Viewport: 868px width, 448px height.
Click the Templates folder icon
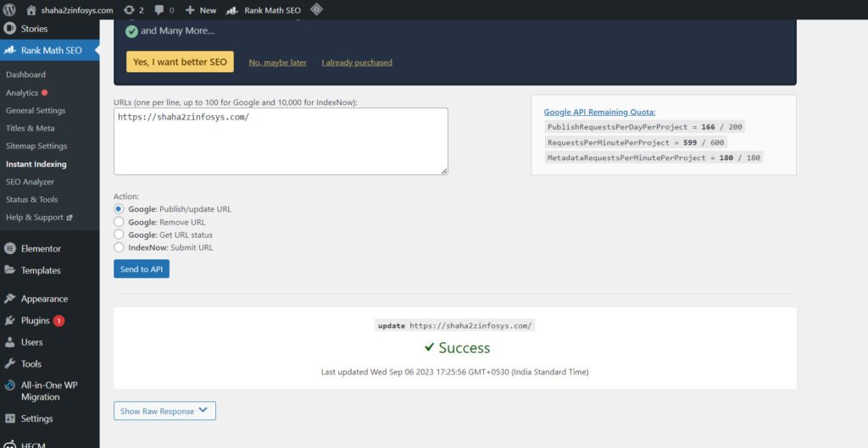[9, 270]
